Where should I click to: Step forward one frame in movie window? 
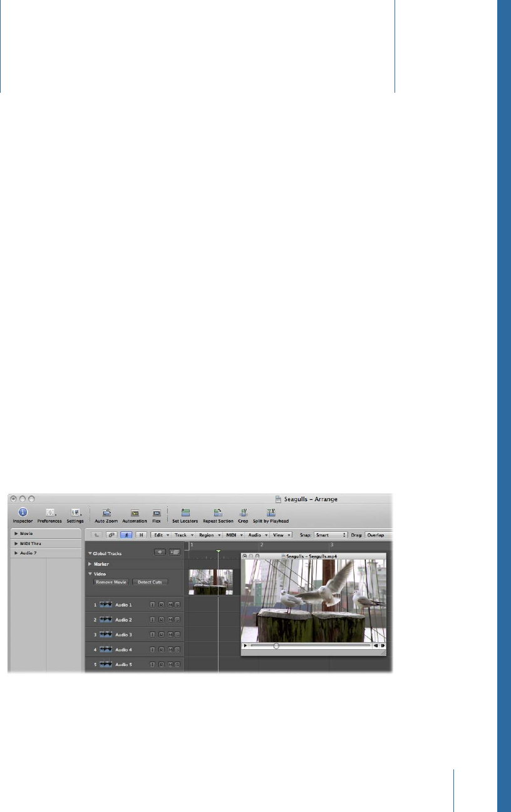point(383,645)
